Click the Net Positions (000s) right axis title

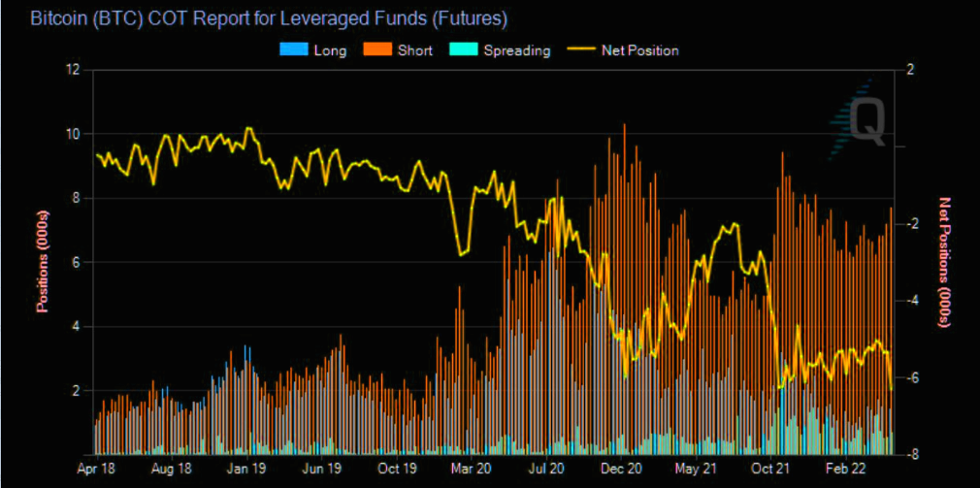click(944, 262)
